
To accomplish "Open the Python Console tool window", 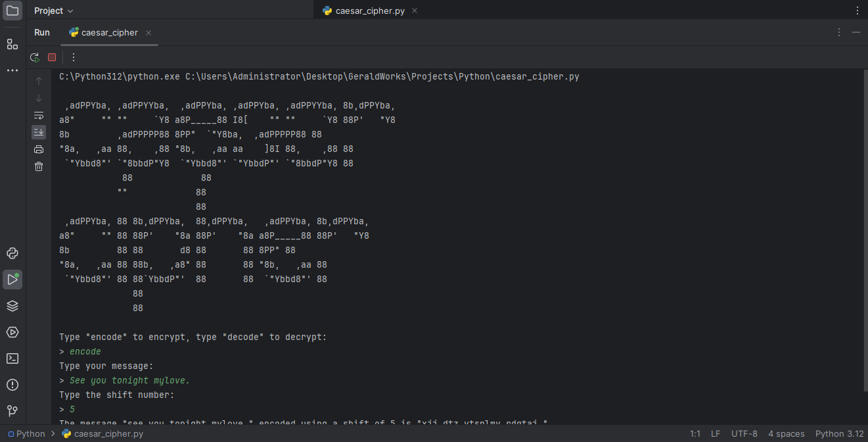I will 12,253.
